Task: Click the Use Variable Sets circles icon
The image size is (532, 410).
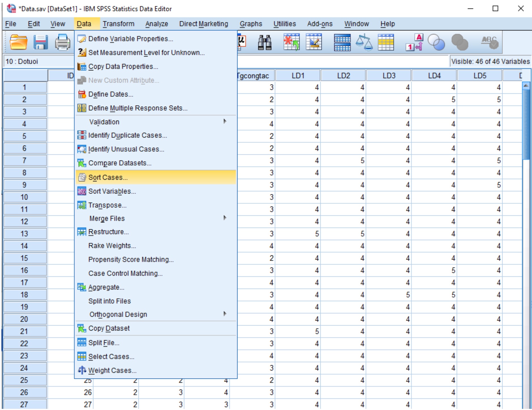Action: pos(436,43)
